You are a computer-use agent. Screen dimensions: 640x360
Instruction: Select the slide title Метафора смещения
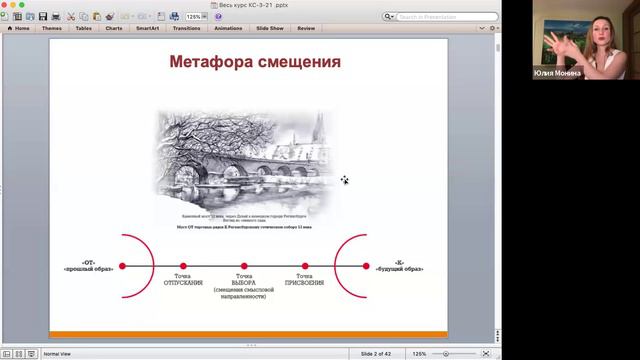pos(255,62)
